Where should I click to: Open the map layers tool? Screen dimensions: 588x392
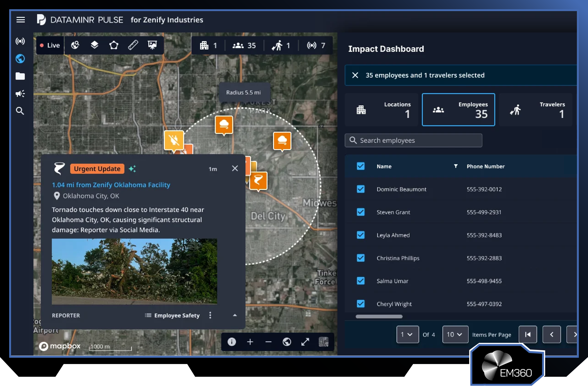pos(94,45)
